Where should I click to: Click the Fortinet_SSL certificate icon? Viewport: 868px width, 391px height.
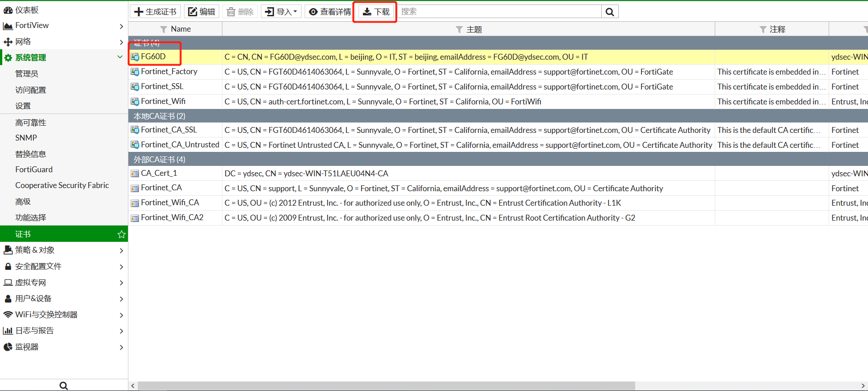tap(135, 87)
